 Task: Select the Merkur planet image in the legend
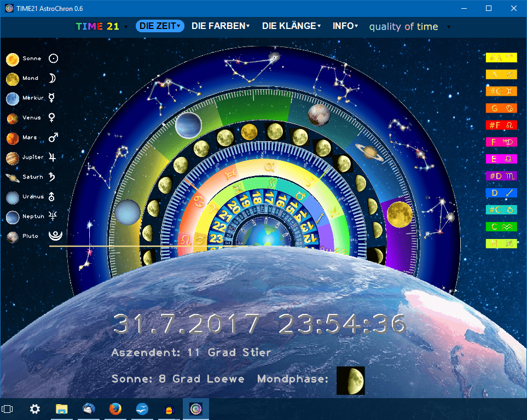13,99
